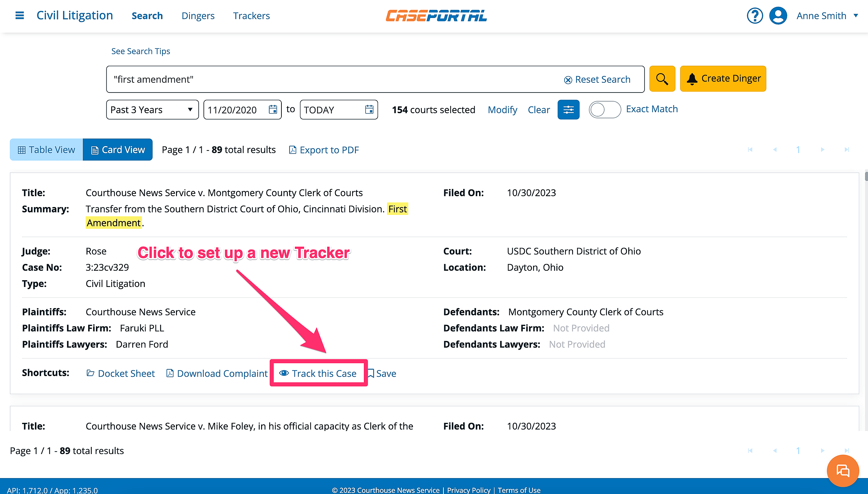Click the Create Dinger button
The width and height of the screenshot is (868, 494).
723,79
